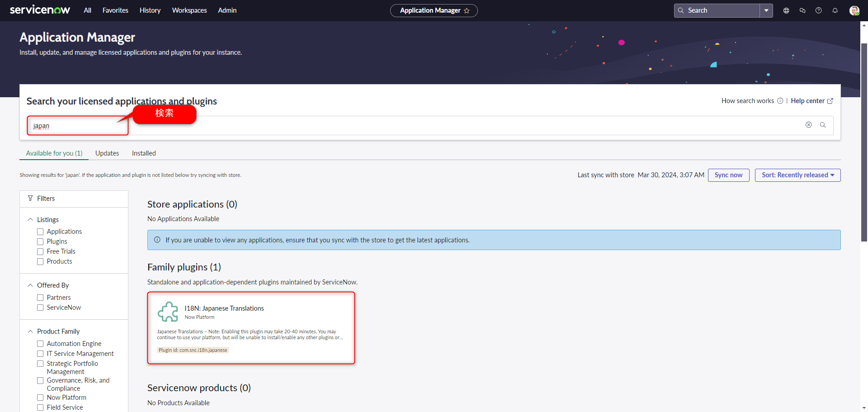Click the search magnifier in the applications search bar
The width and height of the screenshot is (868, 412).
pos(823,125)
